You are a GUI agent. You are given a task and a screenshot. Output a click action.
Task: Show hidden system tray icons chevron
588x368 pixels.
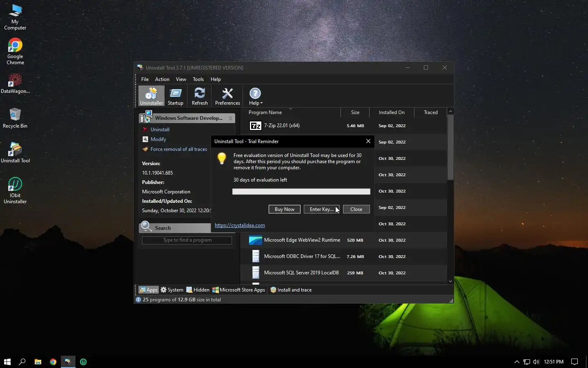[x=517, y=362]
